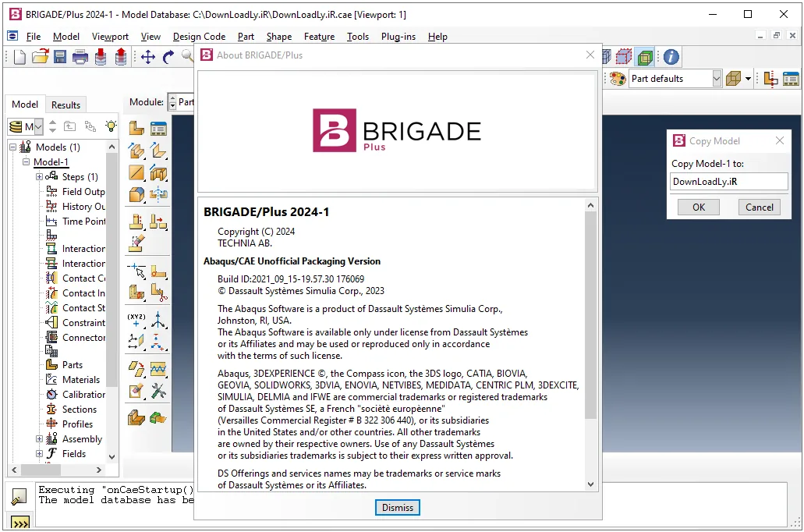Screen dimensions: 804x532
Task: Click the Save Model Database floppy icon
Action: [60, 56]
